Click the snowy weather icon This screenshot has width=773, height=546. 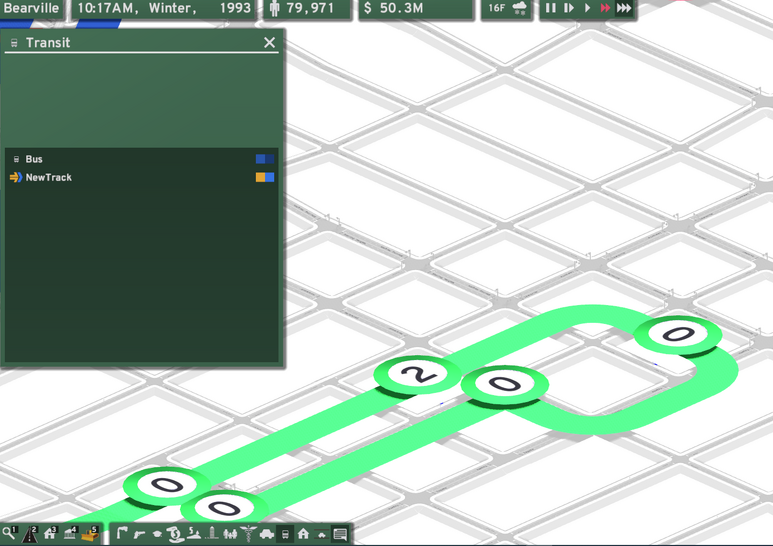[520, 8]
